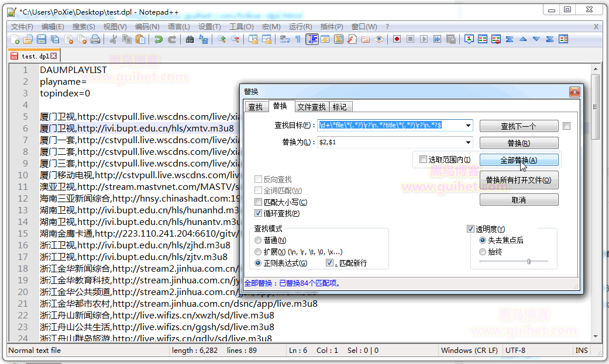Switch to the 文件查找 tab

[x=311, y=107]
